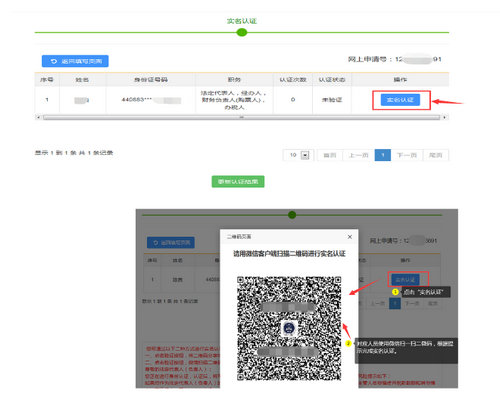
Task: Click the blue 返回填写页面 button in upper page
Action: [75, 61]
